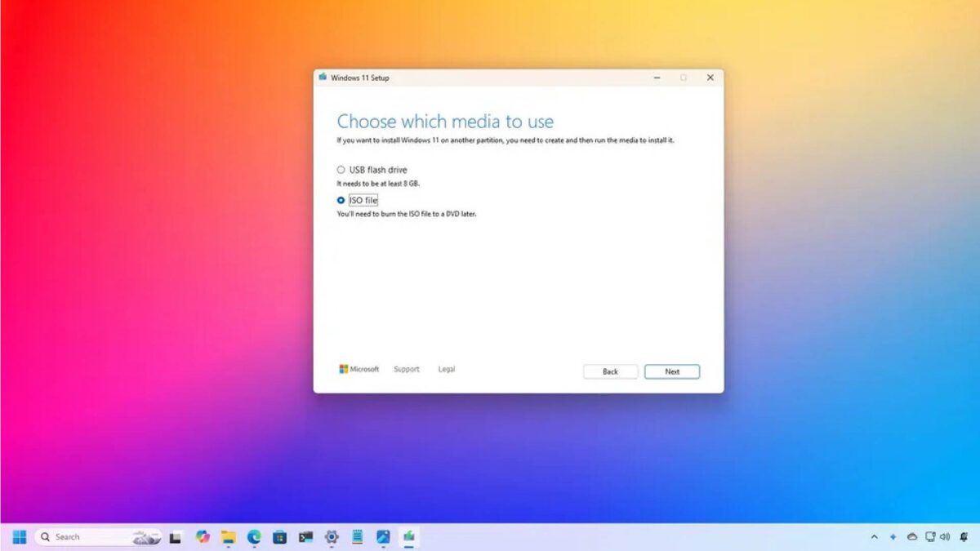Open the Legal link in setup window
Viewport: 980px width, 551px height.
(446, 369)
